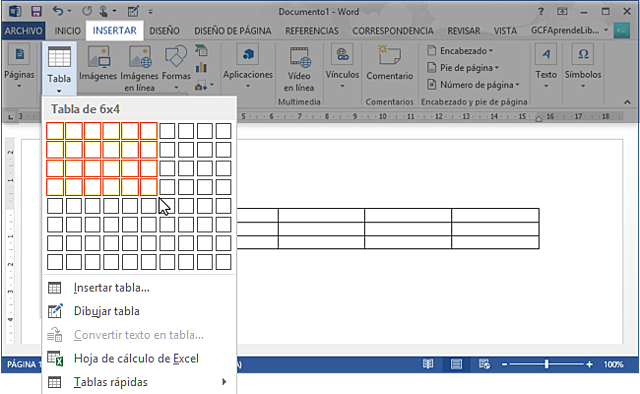
Task: Open screenshot (Captura) dropdown arrow
Action: pyautogui.click(x=212, y=85)
